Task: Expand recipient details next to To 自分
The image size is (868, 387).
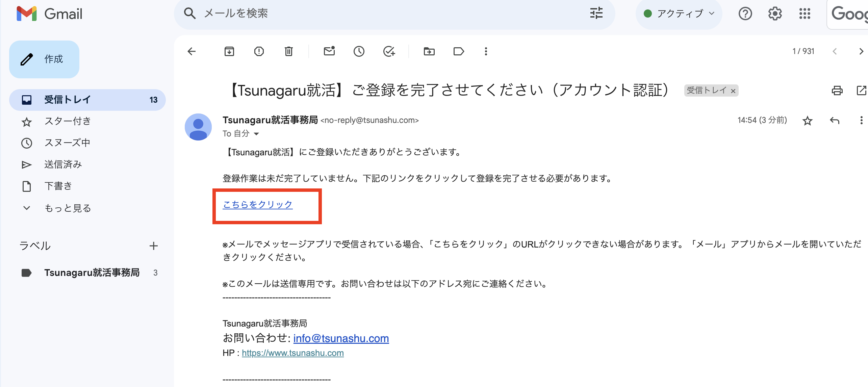Action: [256, 134]
